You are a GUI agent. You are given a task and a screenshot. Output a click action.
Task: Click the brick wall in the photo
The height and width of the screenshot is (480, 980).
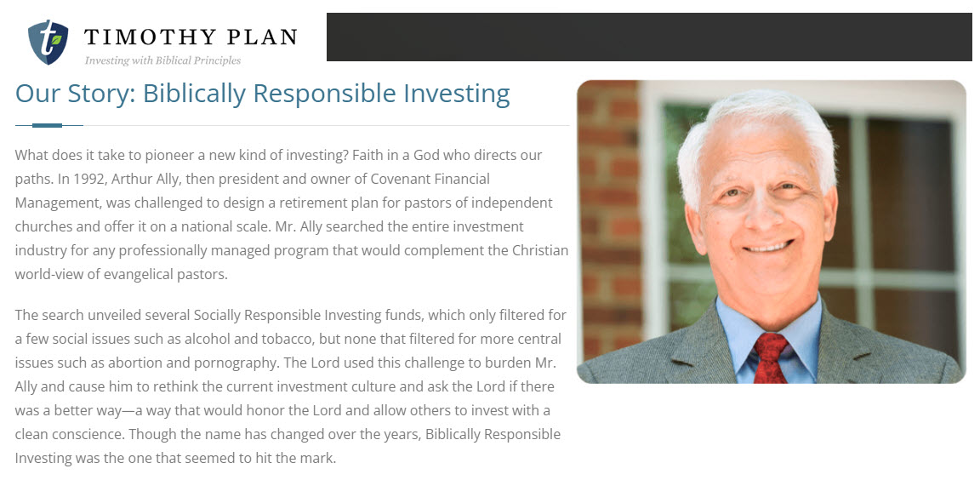tap(607, 213)
